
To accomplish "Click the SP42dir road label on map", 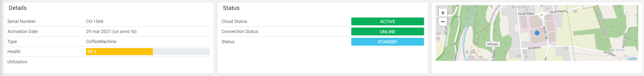I will click(492, 44).
